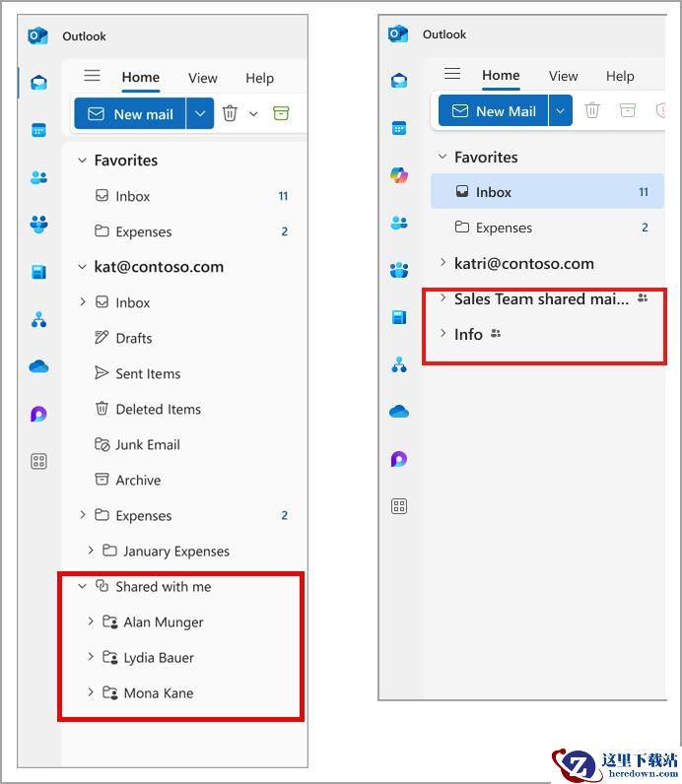Open Delete options dropdown in left Outlook
This screenshot has width=682, height=784.
(x=253, y=114)
